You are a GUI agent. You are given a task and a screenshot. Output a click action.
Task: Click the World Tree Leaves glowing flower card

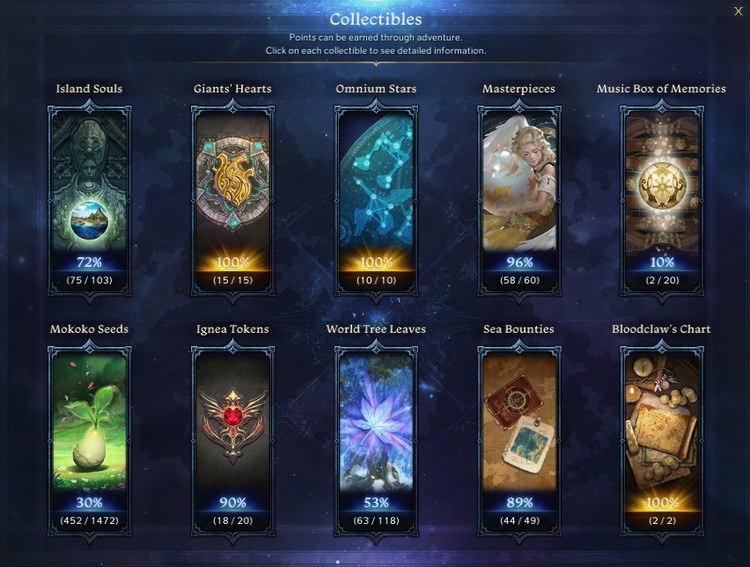[x=376, y=441]
